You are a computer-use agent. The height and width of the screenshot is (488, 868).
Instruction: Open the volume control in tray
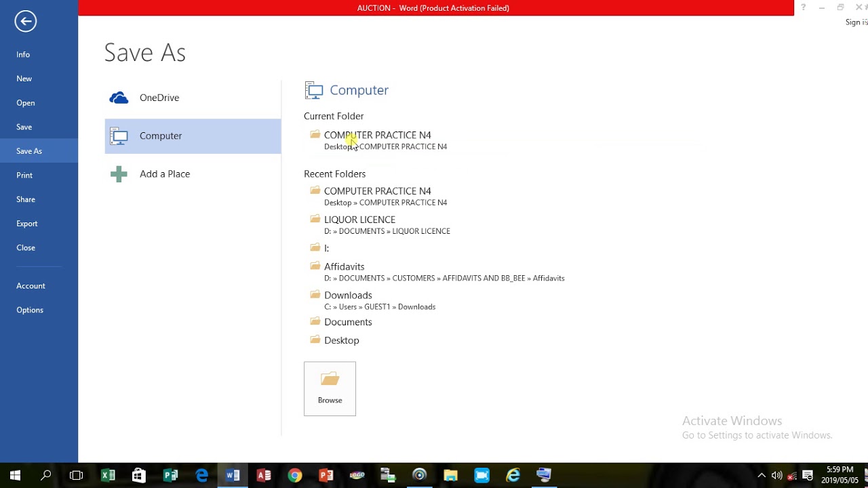click(x=776, y=475)
